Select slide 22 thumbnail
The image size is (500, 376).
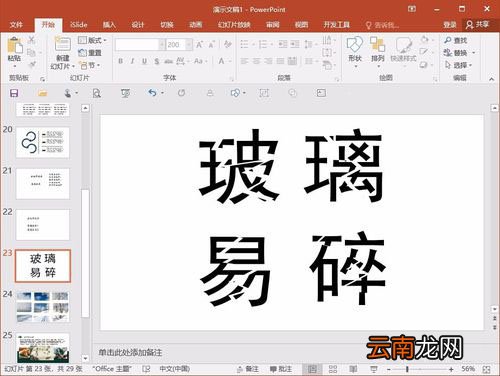coord(43,224)
